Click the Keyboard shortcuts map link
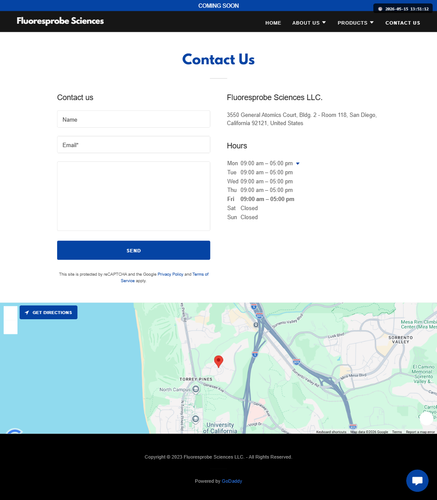437x500 pixels. click(331, 432)
